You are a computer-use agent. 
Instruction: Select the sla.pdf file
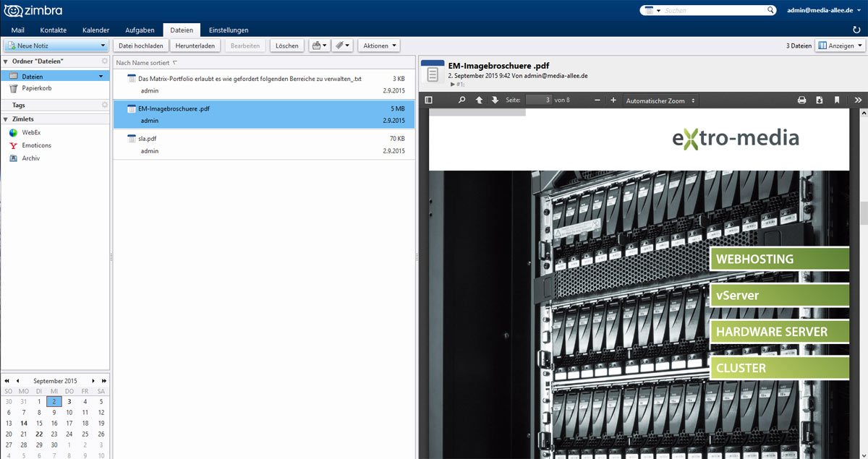pyautogui.click(x=265, y=145)
